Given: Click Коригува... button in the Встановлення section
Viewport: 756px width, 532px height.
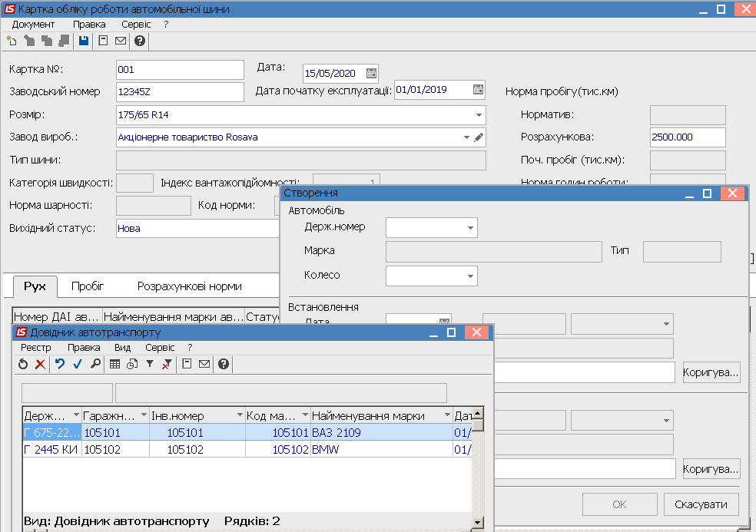Looking at the screenshot, I should point(711,372).
